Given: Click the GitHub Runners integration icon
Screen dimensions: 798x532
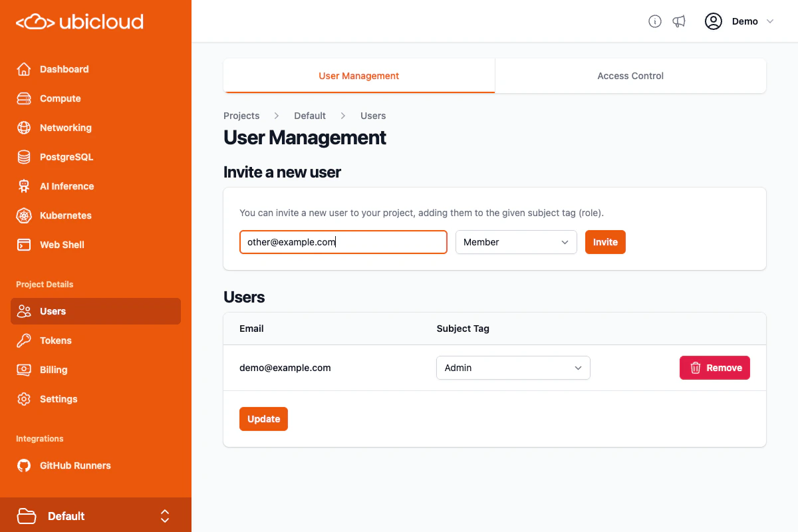Looking at the screenshot, I should coord(23,465).
